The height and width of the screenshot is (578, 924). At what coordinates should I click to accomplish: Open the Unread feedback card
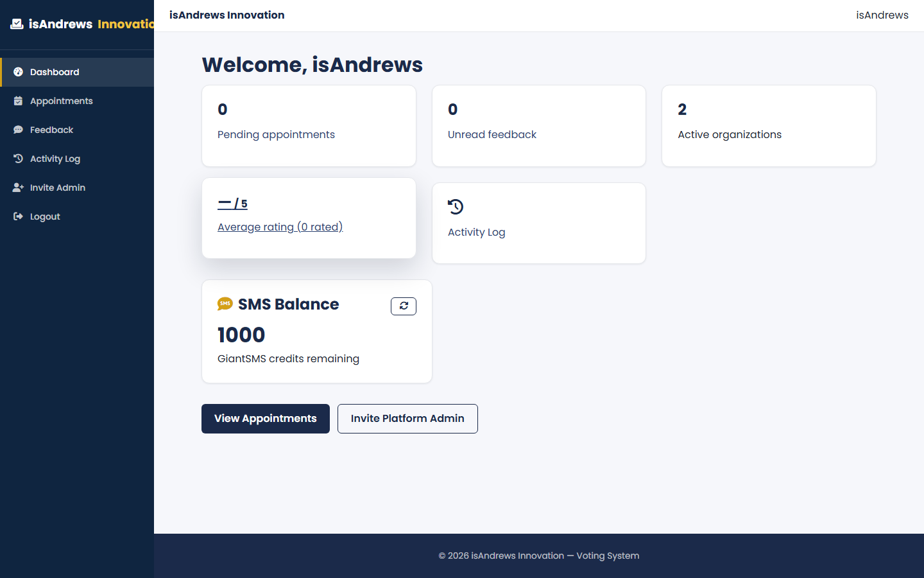click(539, 126)
